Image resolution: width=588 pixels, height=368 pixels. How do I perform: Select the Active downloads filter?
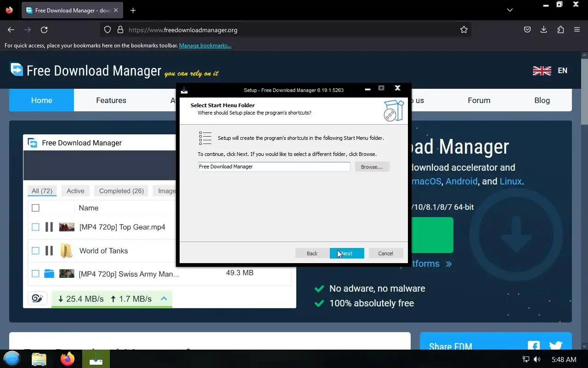click(x=75, y=191)
